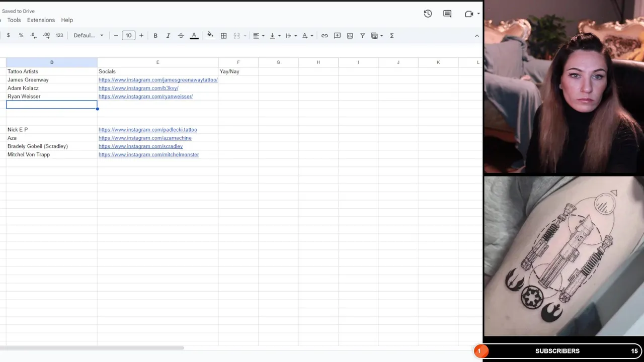Create a filter with funnel icon
The height and width of the screenshot is (362, 644).
click(x=362, y=36)
